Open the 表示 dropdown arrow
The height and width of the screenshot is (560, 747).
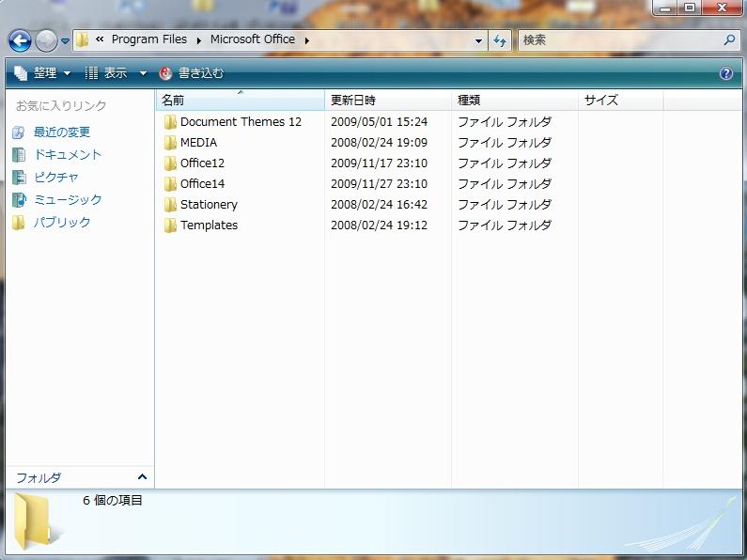pyautogui.click(x=143, y=73)
